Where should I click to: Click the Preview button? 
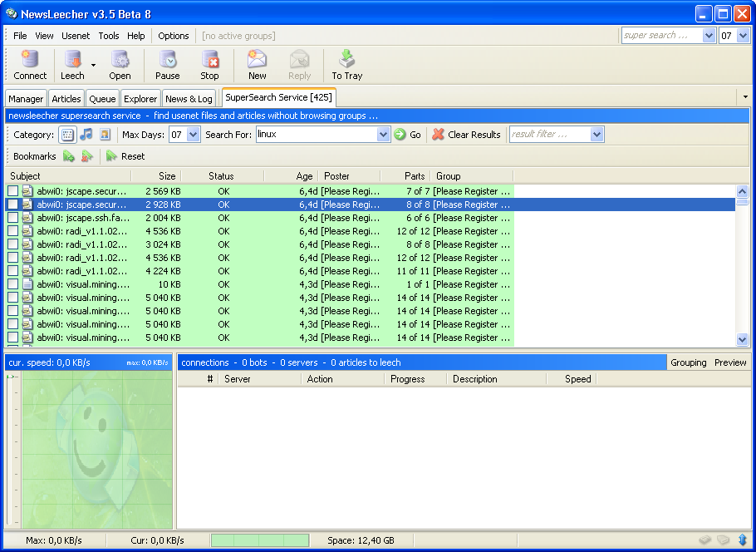click(730, 362)
